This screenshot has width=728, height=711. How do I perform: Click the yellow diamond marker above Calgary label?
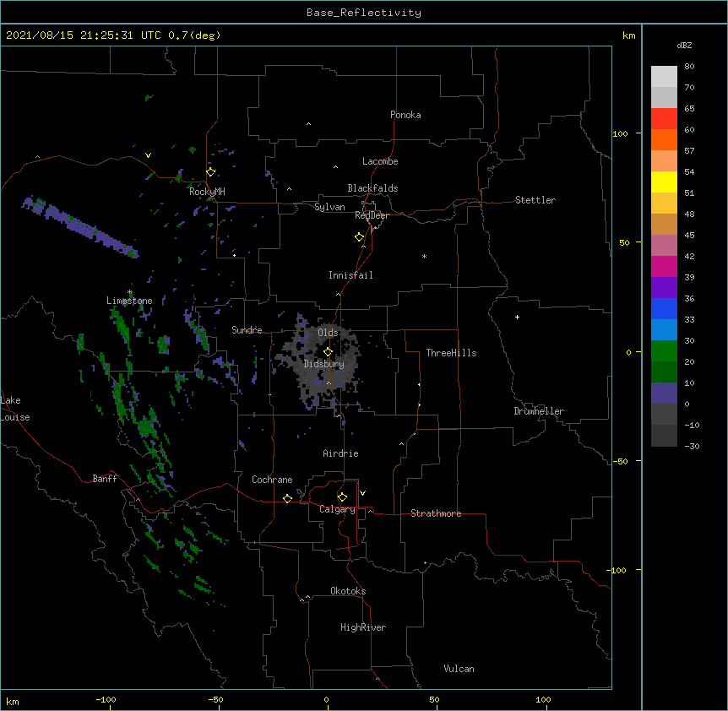click(x=342, y=497)
